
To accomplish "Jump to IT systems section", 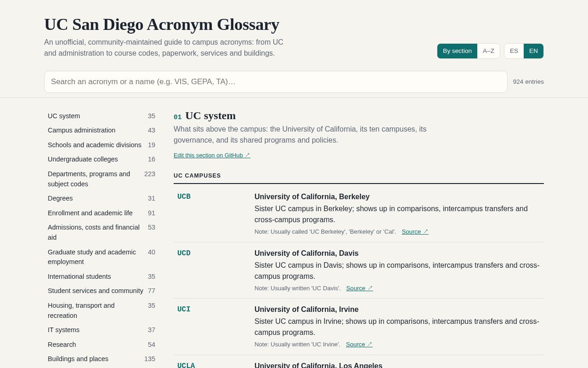I will pyautogui.click(x=102, y=330).
